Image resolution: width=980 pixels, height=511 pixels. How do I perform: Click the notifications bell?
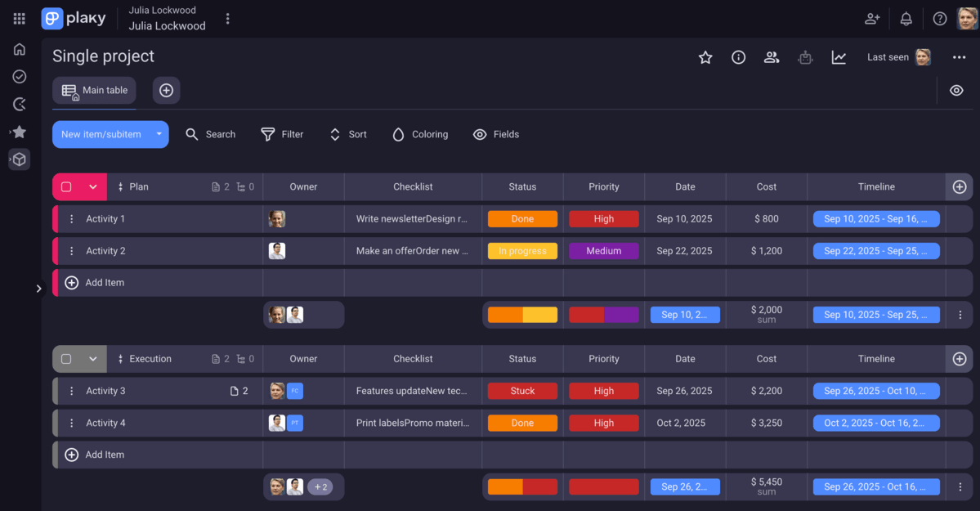point(906,19)
